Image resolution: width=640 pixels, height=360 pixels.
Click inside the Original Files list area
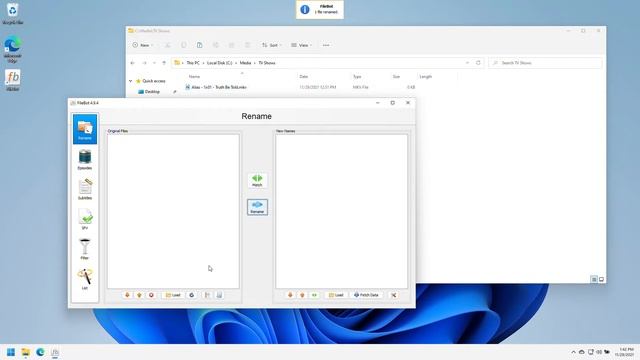point(173,211)
